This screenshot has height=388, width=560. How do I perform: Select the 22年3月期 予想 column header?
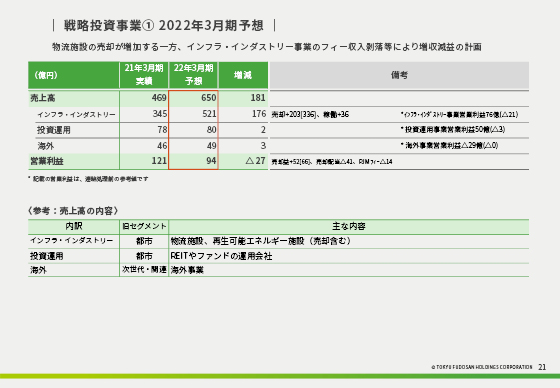click(193, 75)
